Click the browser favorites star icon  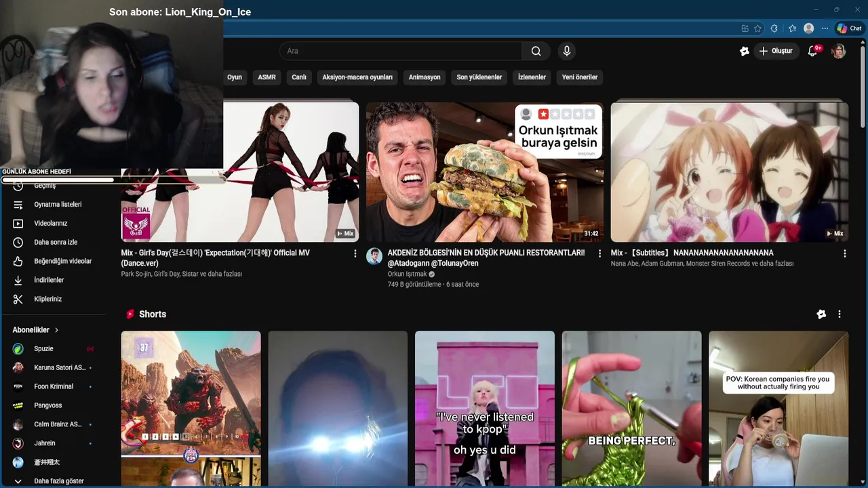[757, 28]
